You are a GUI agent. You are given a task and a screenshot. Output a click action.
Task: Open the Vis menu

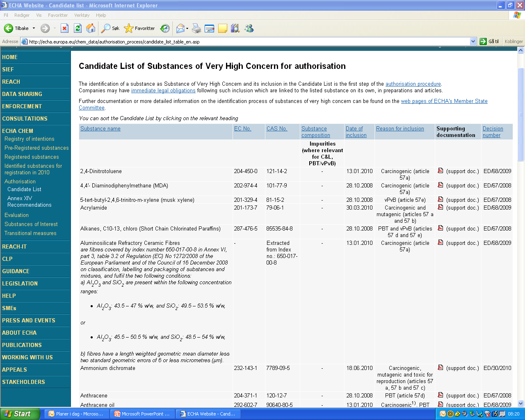[x=39, y=15]
